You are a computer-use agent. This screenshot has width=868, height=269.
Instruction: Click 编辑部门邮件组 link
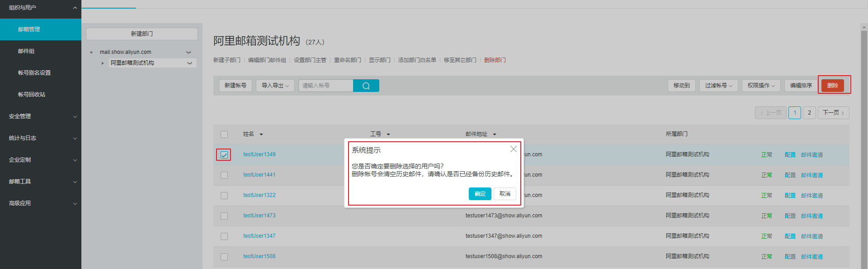(267, 60)
